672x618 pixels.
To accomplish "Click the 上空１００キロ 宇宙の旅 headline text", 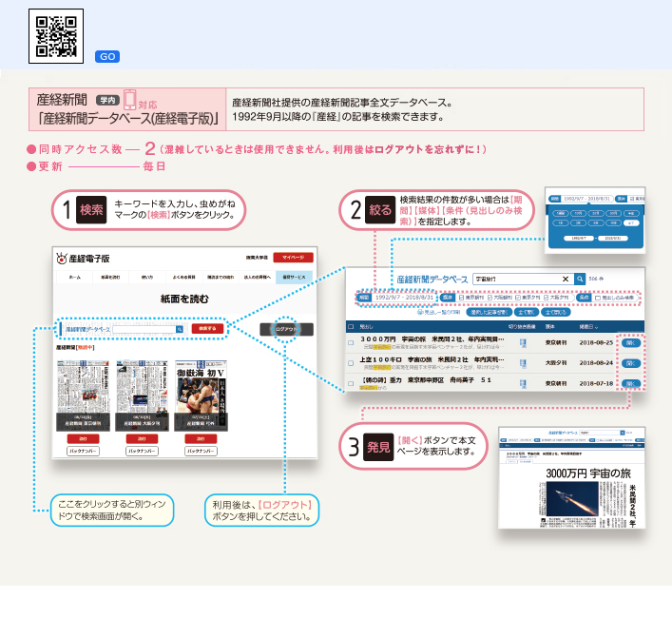I will point(432,359).
